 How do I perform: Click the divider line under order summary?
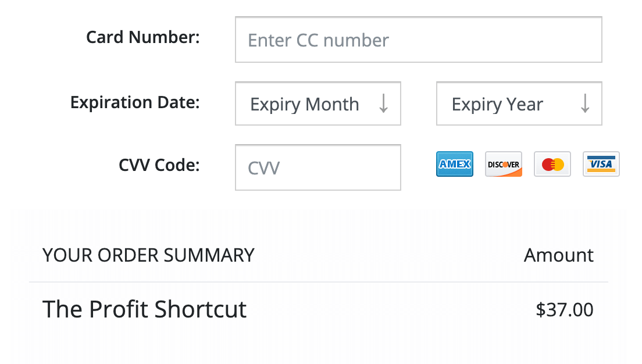319,282
